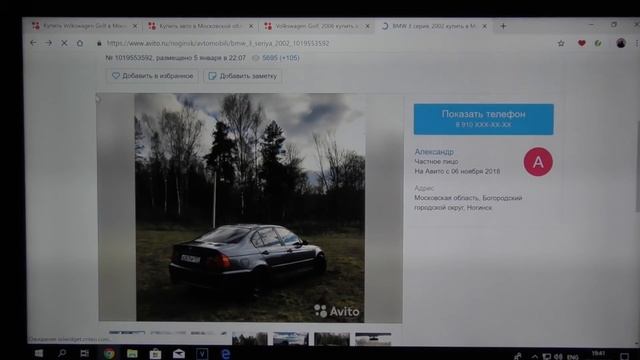Show hidden tray icons chevron
640x360 pixels.
535,356
